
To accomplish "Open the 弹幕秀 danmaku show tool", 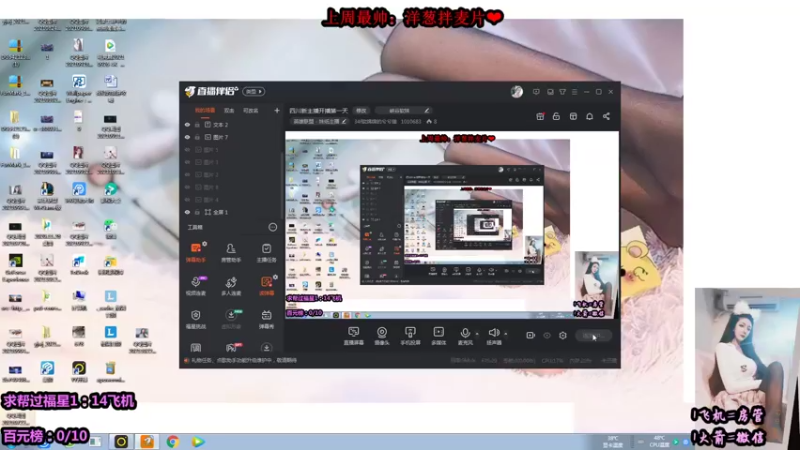I will [266, 318].
